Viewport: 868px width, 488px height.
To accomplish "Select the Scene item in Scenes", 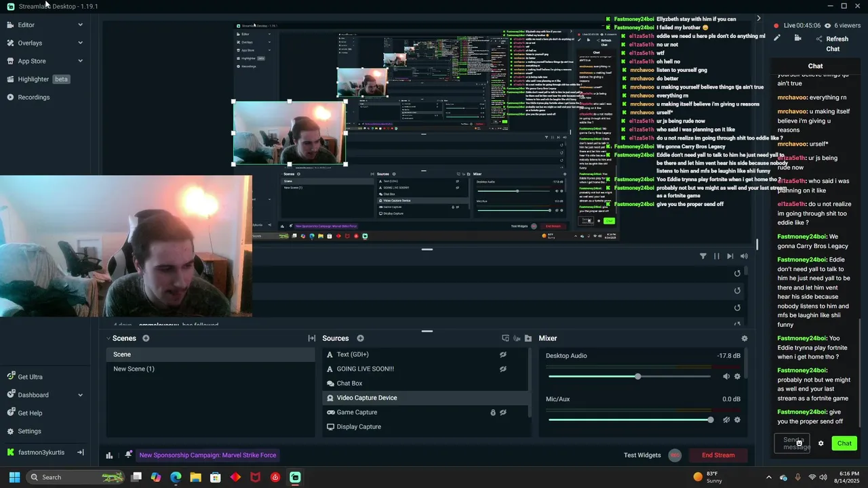I will tap(210, 354).
